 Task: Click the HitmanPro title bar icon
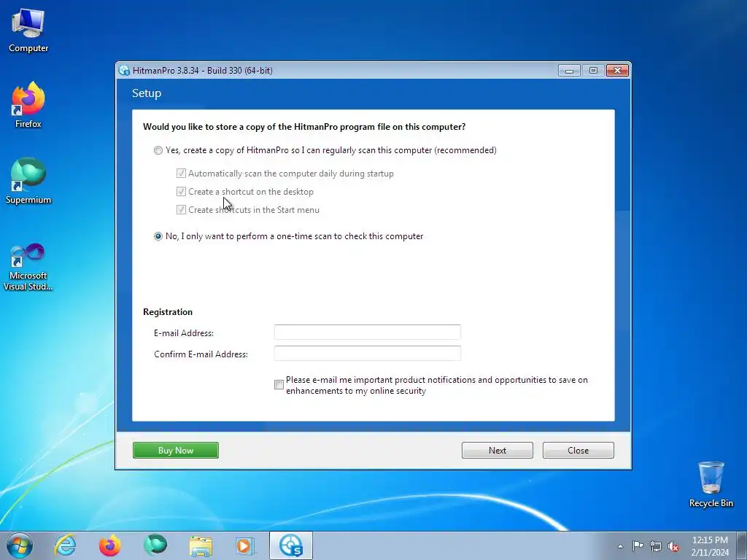[x=124, y=71]
